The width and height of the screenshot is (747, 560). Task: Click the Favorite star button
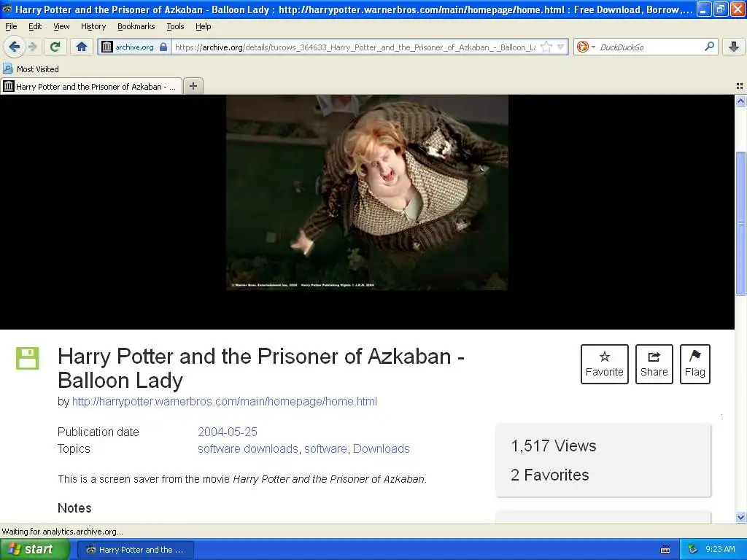coord(604,364)
